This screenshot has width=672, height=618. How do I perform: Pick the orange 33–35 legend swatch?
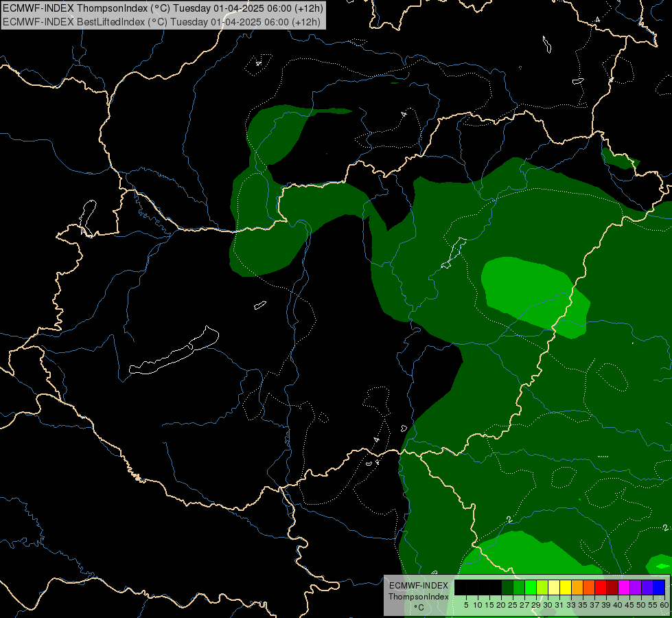click(577, 587)
